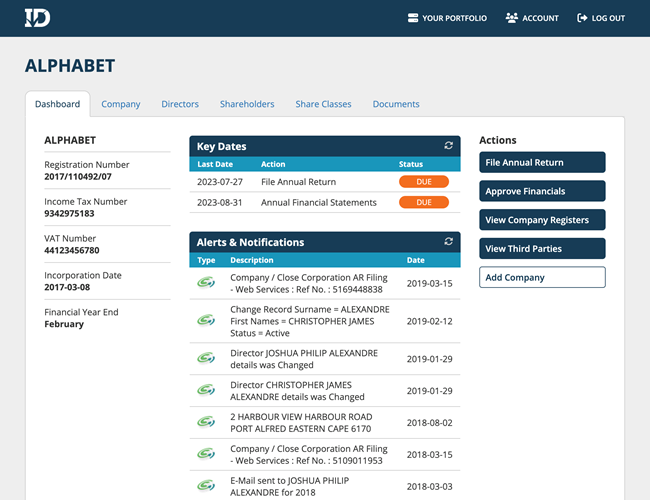Switch to the Company tab

(121, 104)
